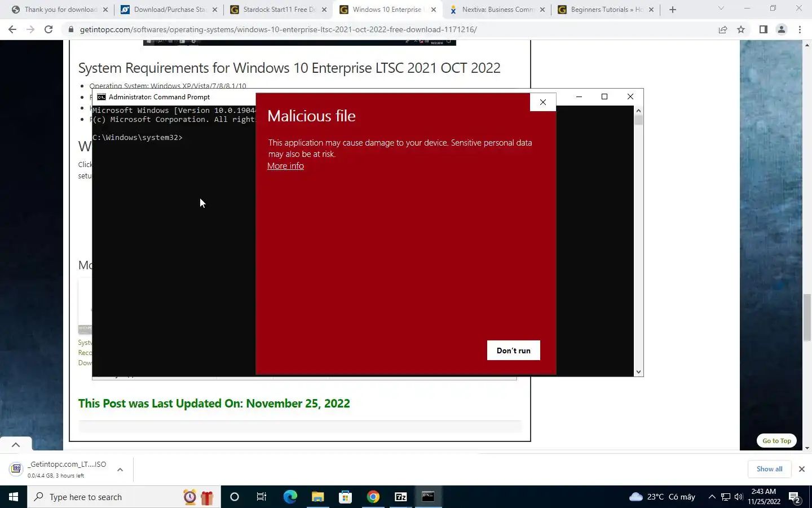Image resolution: width=812 pixels, height=508 pixels.
Task: Bookmark this page with star icon
Action: 741,29
